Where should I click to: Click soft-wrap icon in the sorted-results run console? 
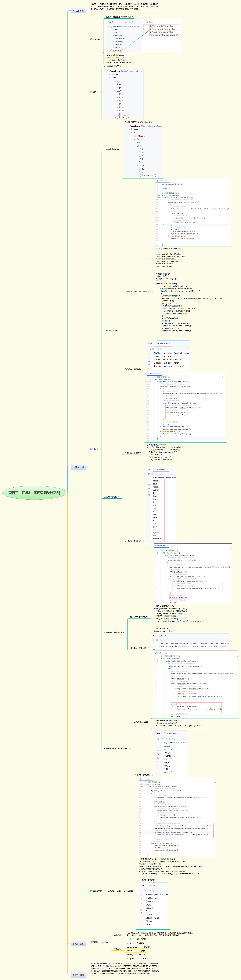tap(141, 902)
